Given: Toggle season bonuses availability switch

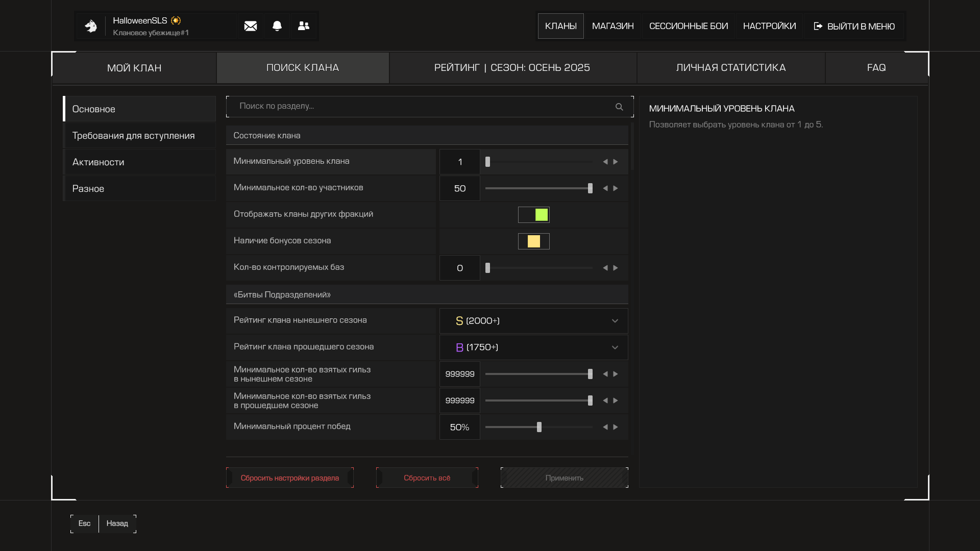Looking at the screenshot, I should 534,241.
